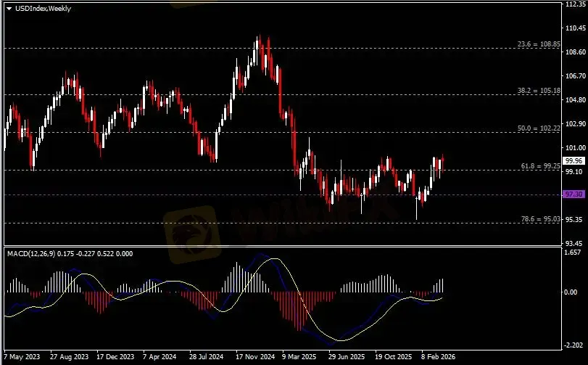The image size is (588, 365).
Task: Click the 1.657 MACD scale value
Action: [x=572, y=253]
